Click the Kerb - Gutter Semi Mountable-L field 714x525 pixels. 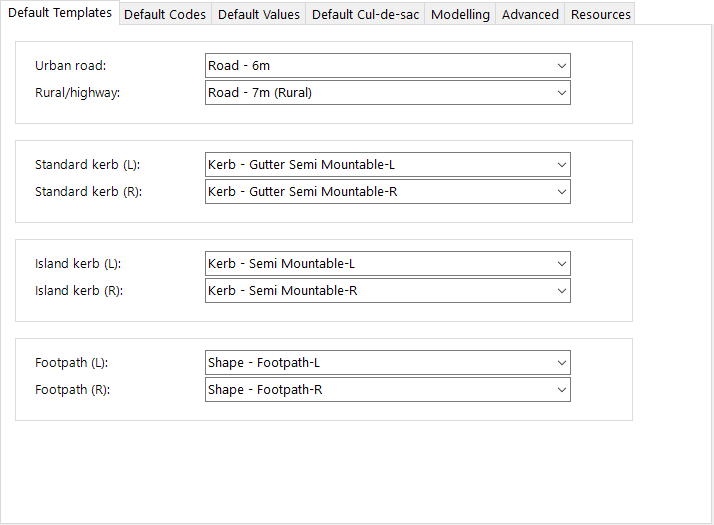(388, 164)
